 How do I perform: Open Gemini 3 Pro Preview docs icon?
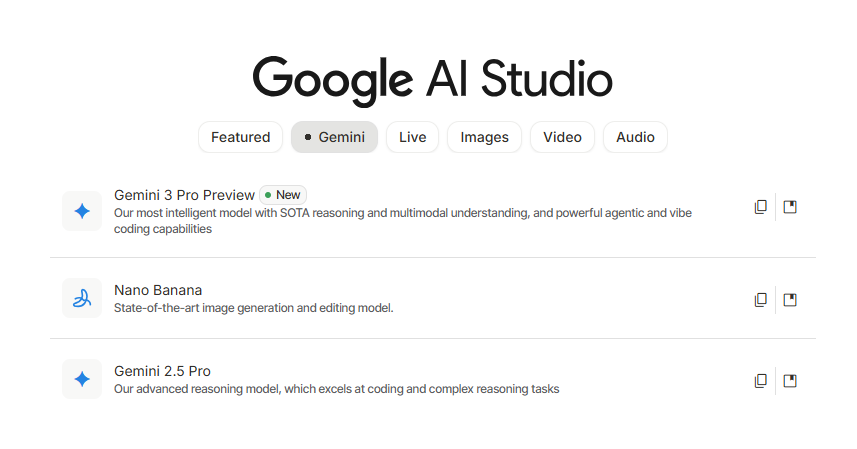[x=790, y=207]
